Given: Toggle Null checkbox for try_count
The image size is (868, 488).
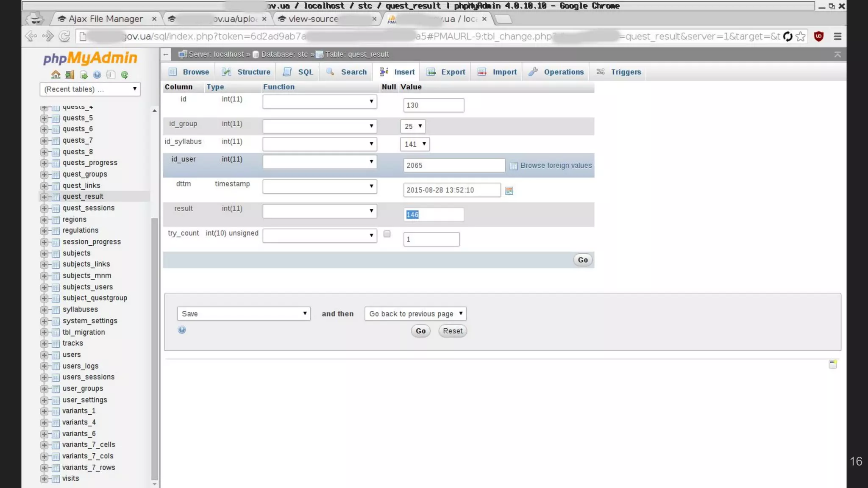Looking at the screenshot, I should click(x=387, y=234).
